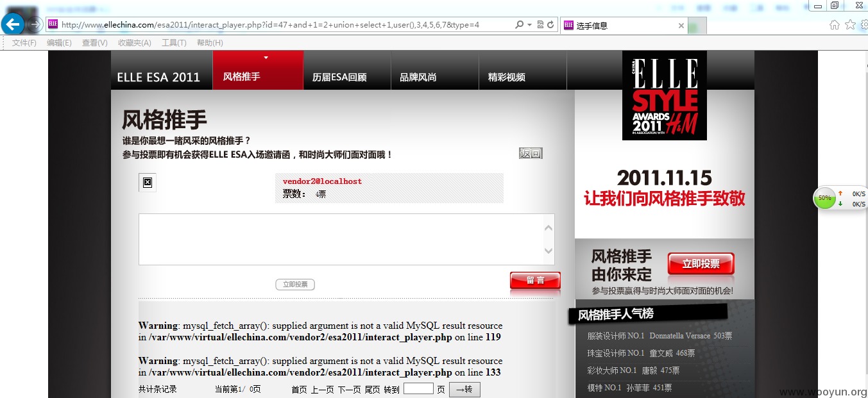Viewport: 868px width, 398px height.
Task: Open the 帮助(H) menu
Action: click(210, 43)
